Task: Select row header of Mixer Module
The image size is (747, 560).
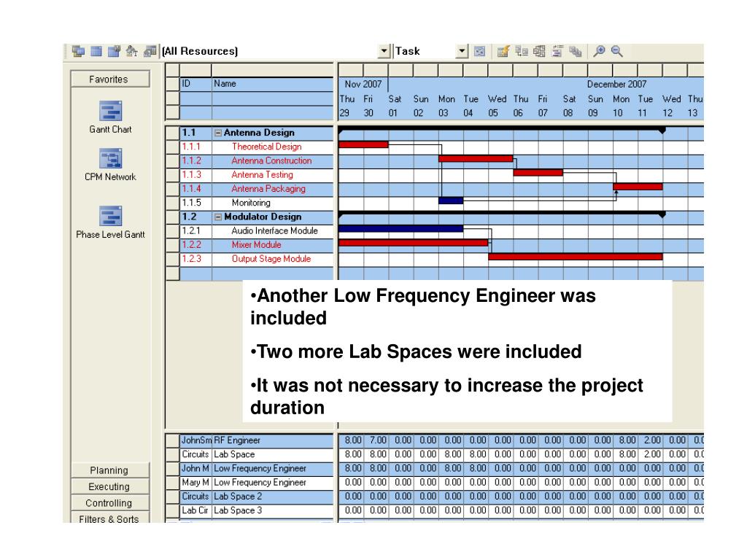Action: (x=172, y=245)
